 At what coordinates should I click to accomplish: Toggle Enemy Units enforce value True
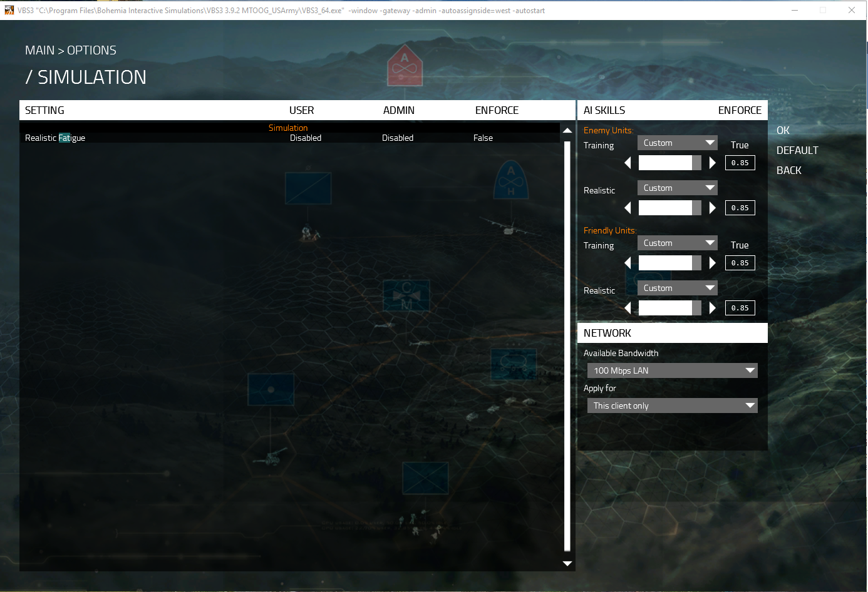pyautogui.click(x=740, y=145)
